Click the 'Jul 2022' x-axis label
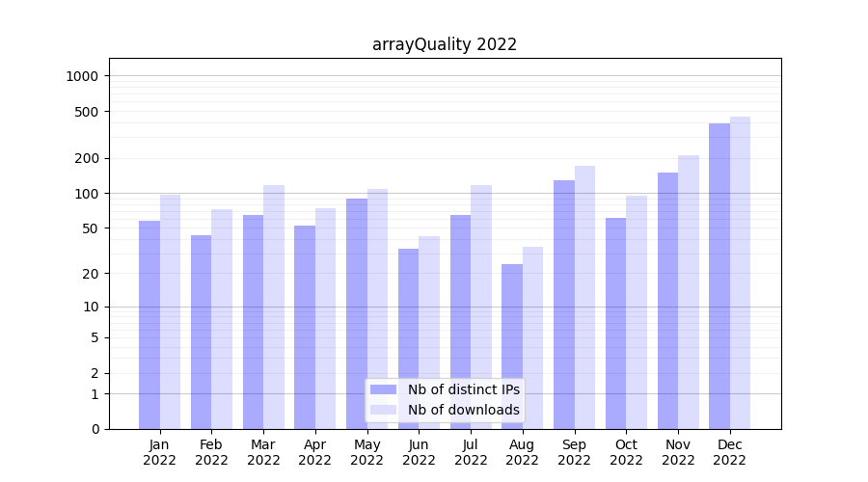This screenshot has width=868, height=482. click(471, 452)
